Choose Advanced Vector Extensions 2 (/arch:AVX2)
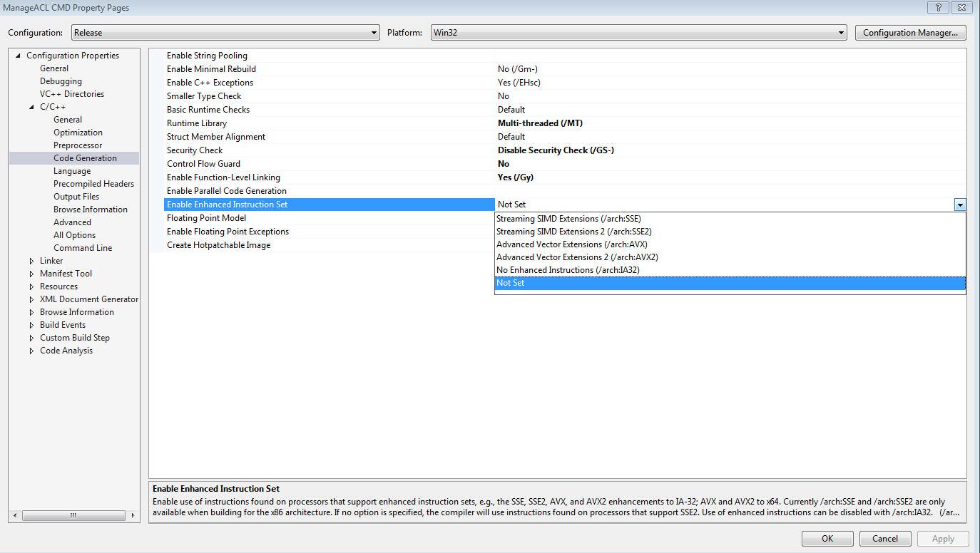 pos(576,257)
